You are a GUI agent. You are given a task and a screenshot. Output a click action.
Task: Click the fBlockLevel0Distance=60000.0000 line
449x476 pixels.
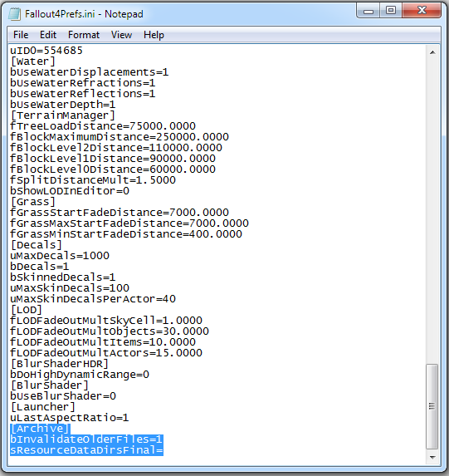tap(113, 169)
